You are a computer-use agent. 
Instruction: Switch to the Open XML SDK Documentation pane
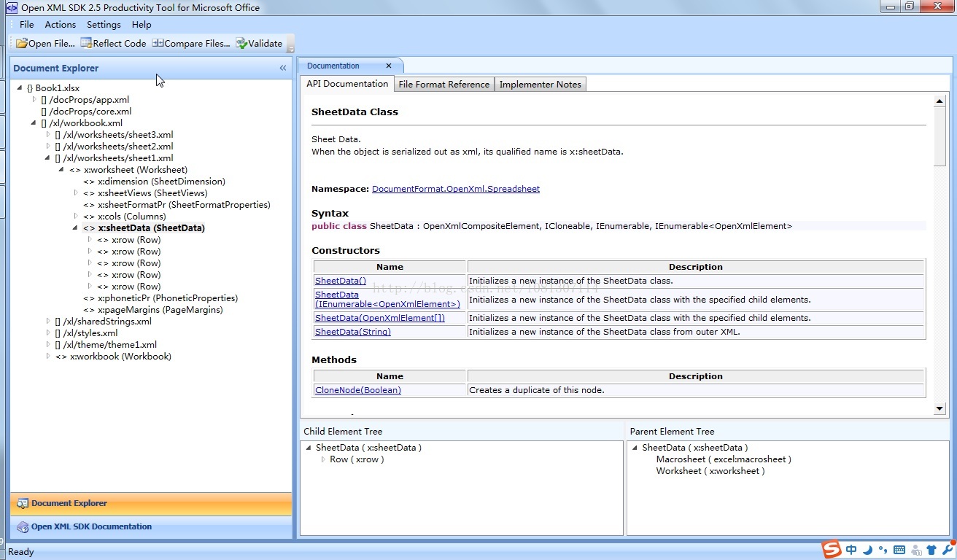(x=151, y=526)
